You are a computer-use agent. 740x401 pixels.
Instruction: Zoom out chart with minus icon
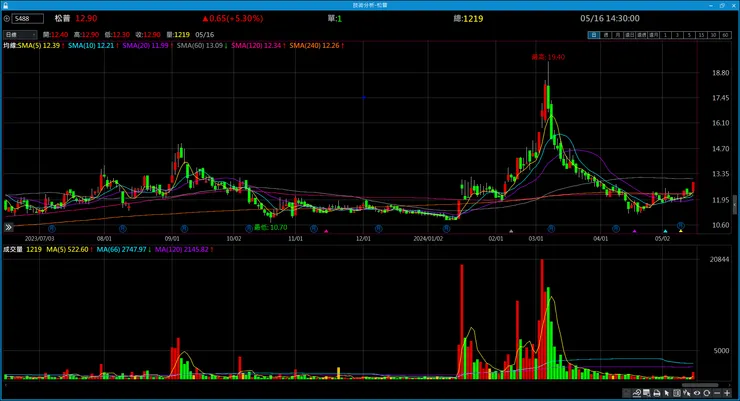[x=717, y=393]
